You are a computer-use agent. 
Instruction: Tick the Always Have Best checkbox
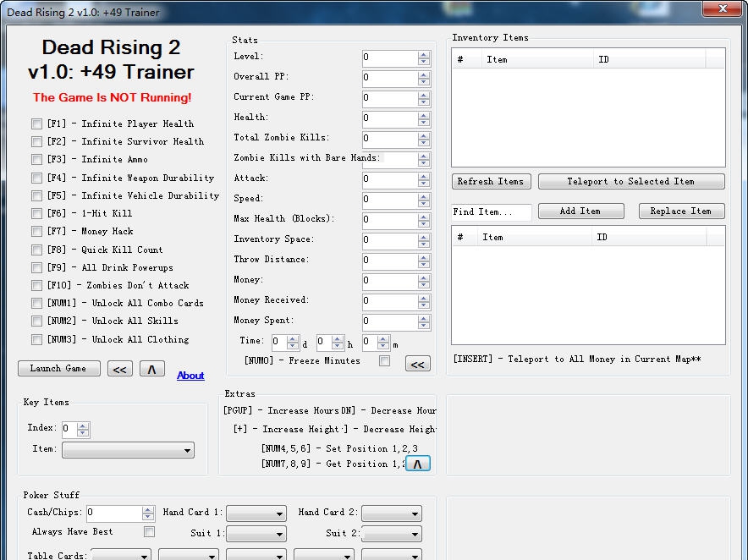[149, 532]
